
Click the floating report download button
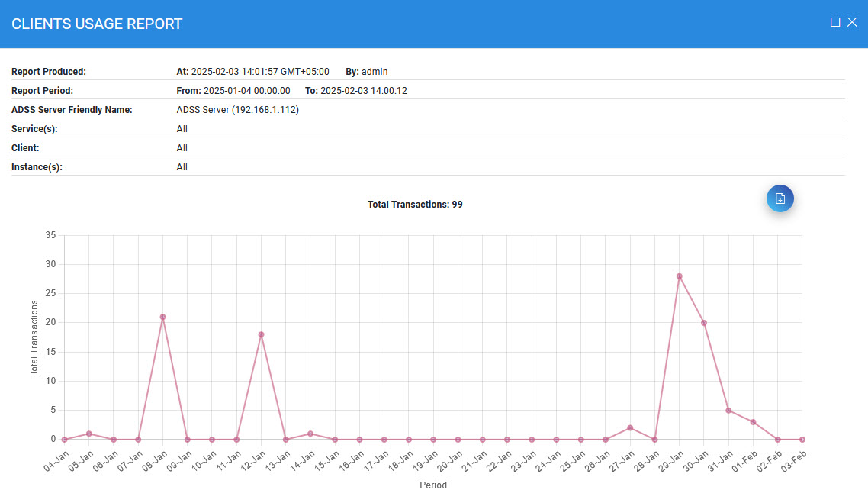(780, 198)
